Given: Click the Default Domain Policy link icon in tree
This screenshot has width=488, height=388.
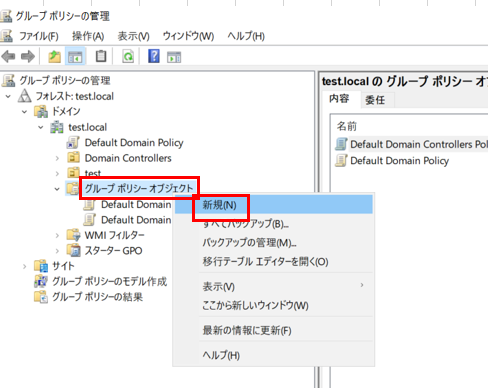Looking at the screenshot, I should tap(73, 143).
